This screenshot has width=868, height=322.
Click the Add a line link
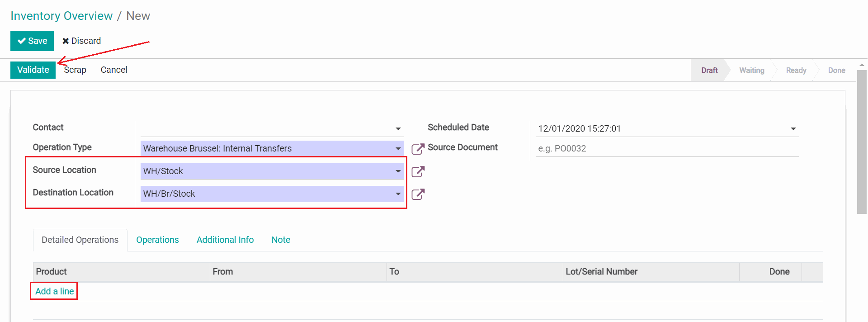pyautogui.click(x=54, y=291)
